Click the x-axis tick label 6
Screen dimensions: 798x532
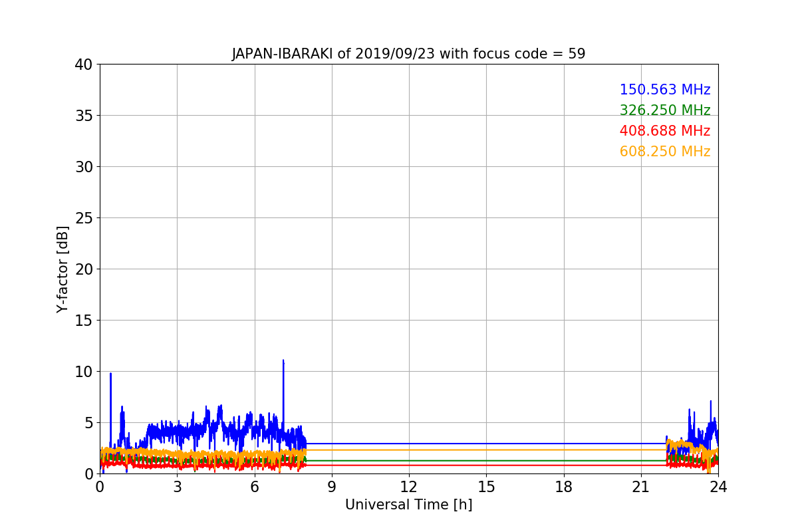click(x=254, y=487)
